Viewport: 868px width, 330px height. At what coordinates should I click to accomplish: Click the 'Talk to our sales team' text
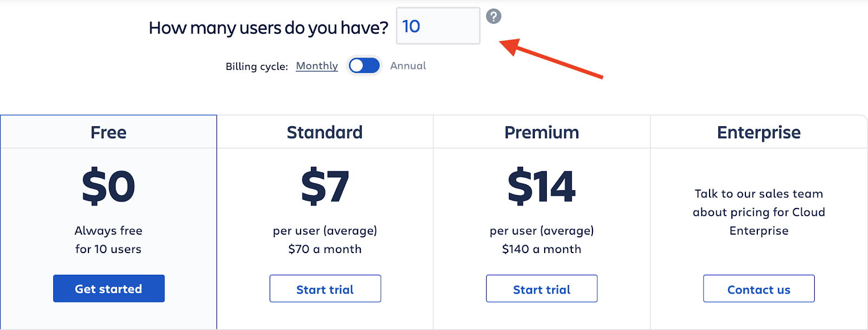click(758, 193)
